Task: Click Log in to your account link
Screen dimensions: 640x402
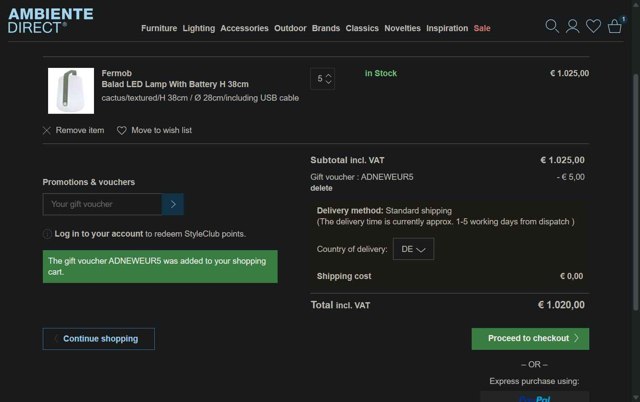Action: (99, 234)
